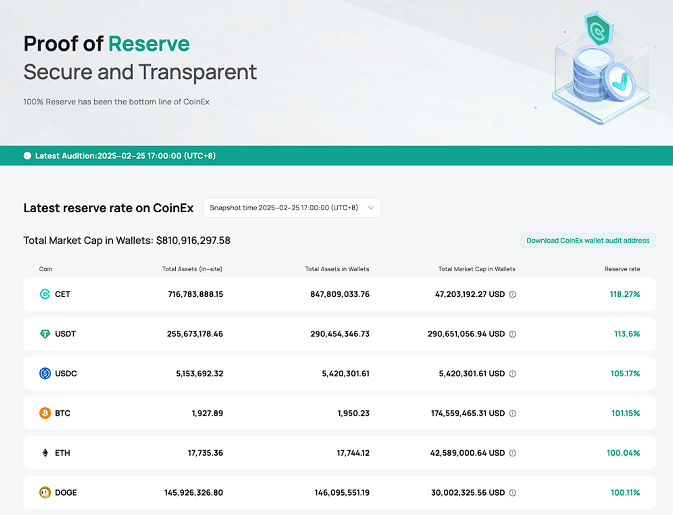Image resolution: width=673 pixels, height=515 pixels.
Task: Click the USDT Tether logo icon
Action: point(45,334)
